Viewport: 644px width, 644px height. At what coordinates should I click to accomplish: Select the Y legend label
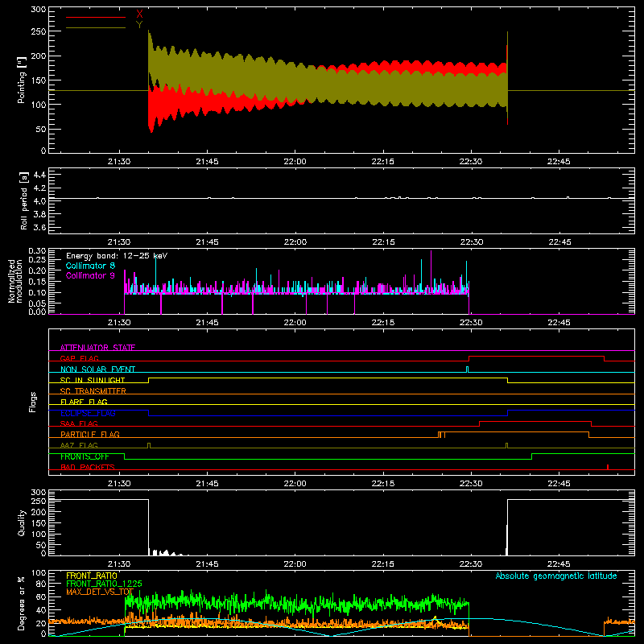click(x=139, y=25)
